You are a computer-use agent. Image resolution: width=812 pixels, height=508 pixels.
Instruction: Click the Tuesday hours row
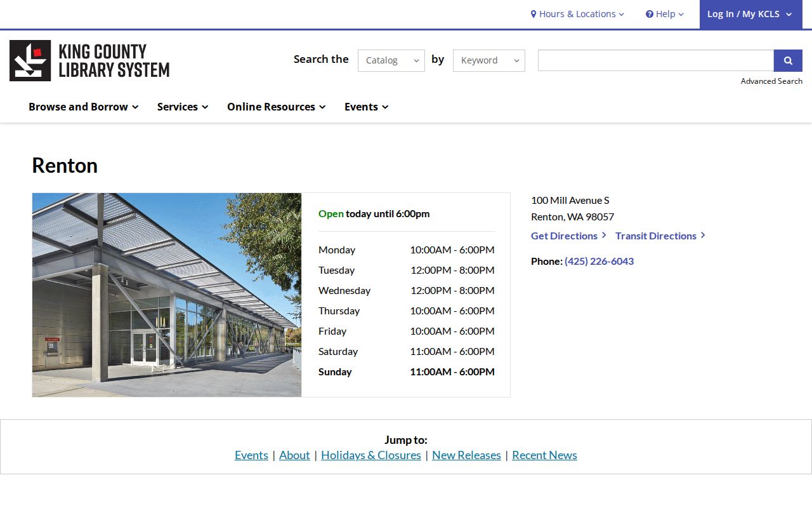407,270
